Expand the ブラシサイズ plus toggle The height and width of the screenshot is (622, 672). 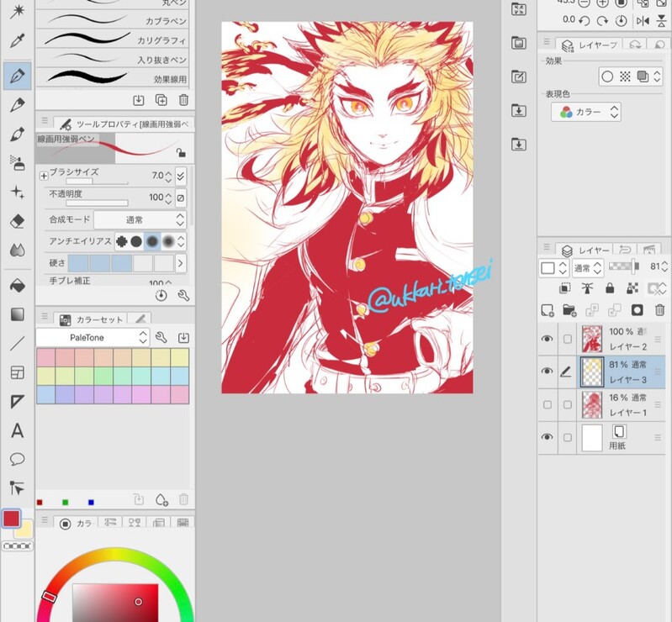pos(44,176)
